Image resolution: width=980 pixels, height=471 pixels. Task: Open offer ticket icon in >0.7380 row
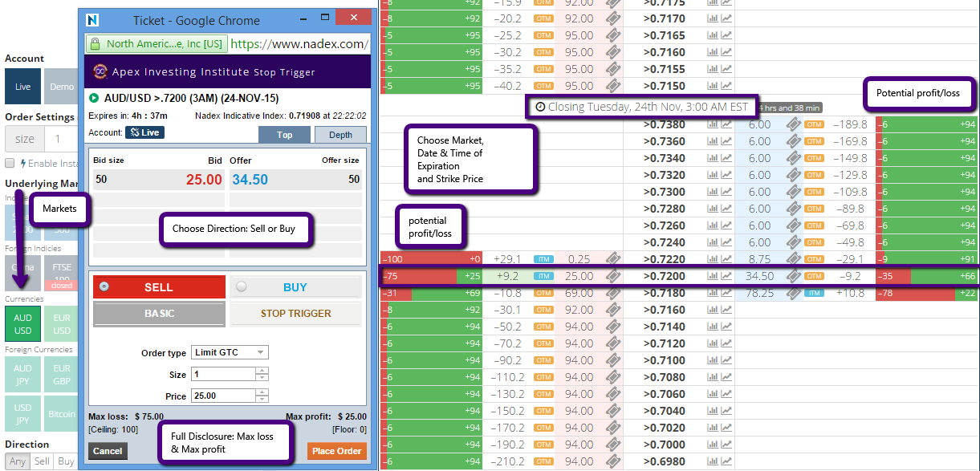(794, 124)
